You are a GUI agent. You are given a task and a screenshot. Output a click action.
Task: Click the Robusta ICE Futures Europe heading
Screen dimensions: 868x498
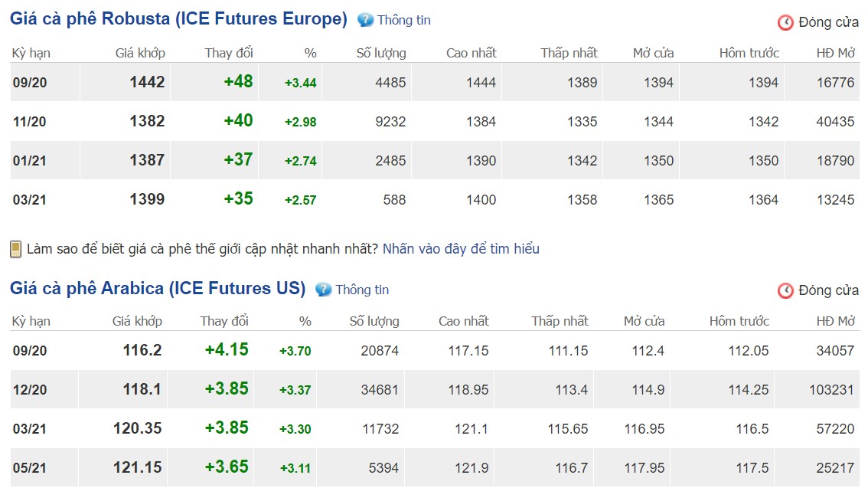(x=178, y=19)
